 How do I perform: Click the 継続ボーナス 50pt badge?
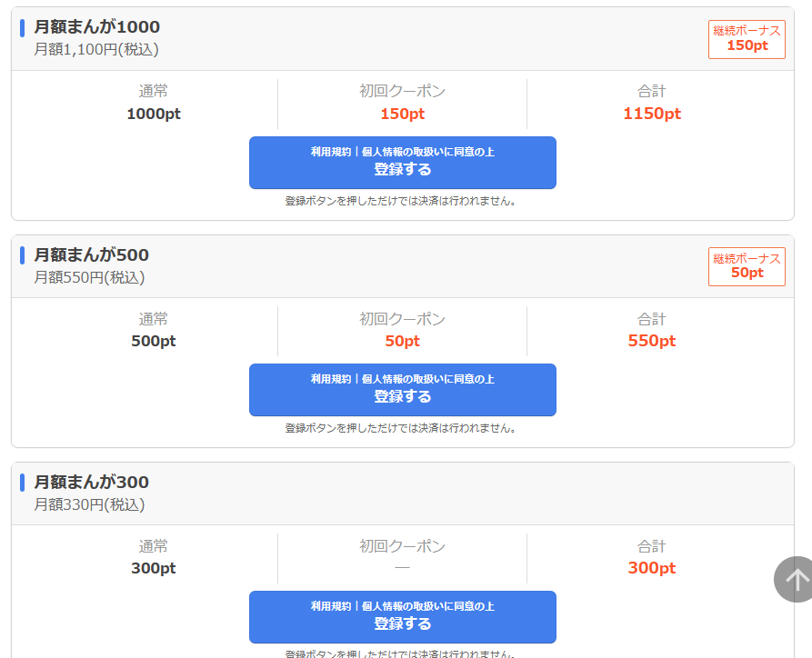[x=747, y=266]
